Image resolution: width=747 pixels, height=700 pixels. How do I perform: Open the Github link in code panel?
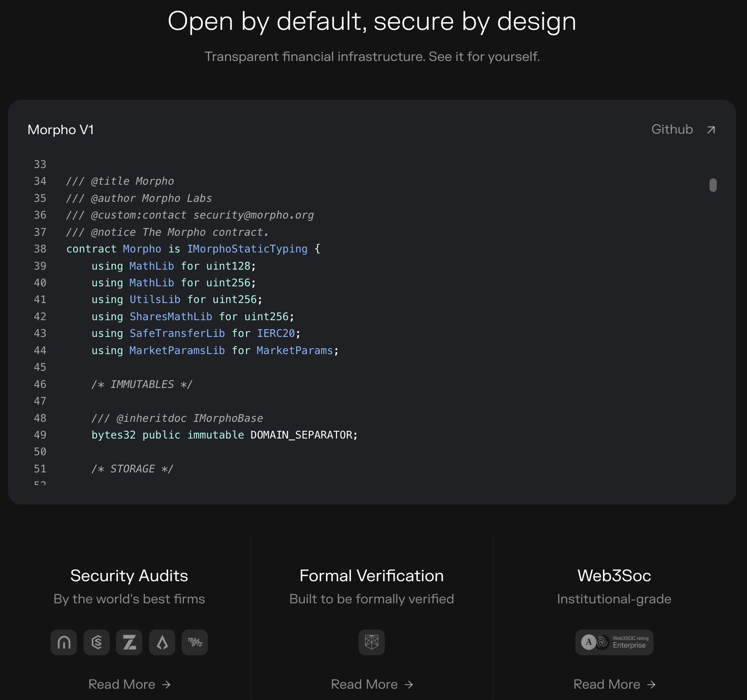pyautogui.click(x=672, y=130)
